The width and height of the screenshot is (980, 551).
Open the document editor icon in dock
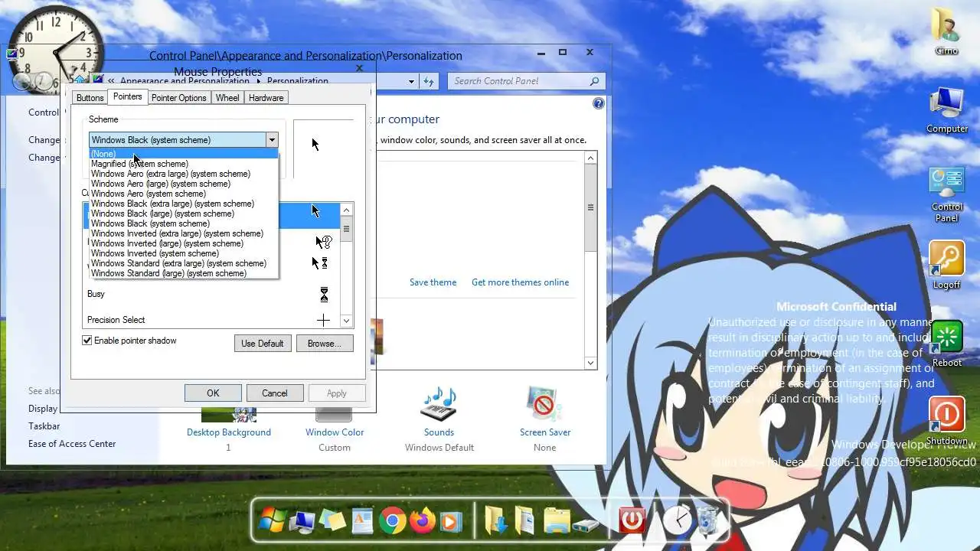(x=362, y=521)
